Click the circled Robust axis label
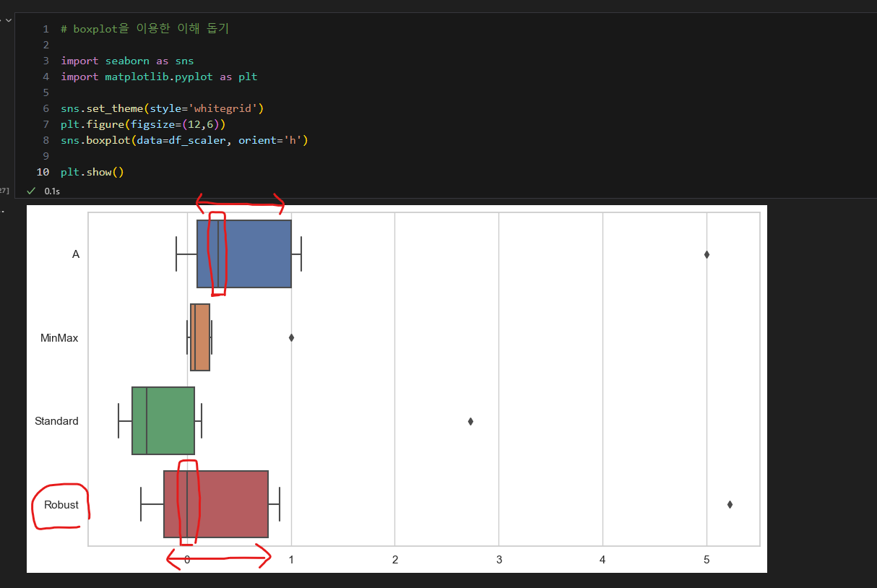877x588 pixels. coord(61,505)
